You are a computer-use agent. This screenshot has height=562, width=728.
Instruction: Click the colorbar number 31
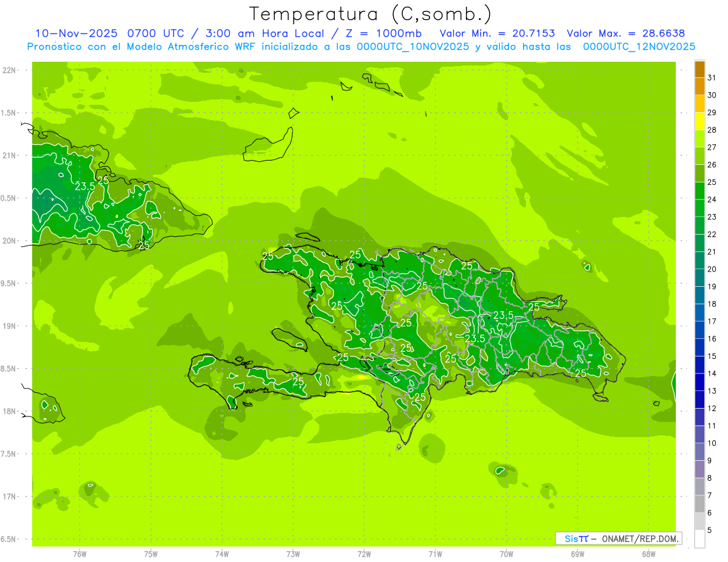(712, 78)
